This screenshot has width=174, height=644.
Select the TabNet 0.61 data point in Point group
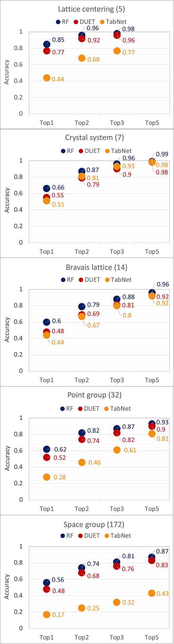click(117, 450)
